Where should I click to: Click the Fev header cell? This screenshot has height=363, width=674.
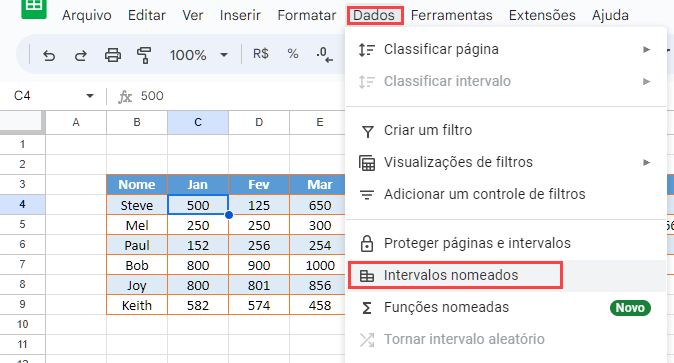coord(259,185)
